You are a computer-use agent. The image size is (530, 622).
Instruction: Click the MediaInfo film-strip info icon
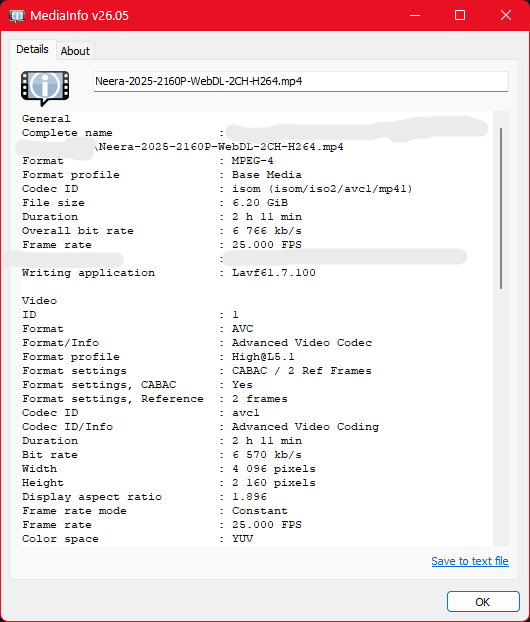tap(45, 88)
